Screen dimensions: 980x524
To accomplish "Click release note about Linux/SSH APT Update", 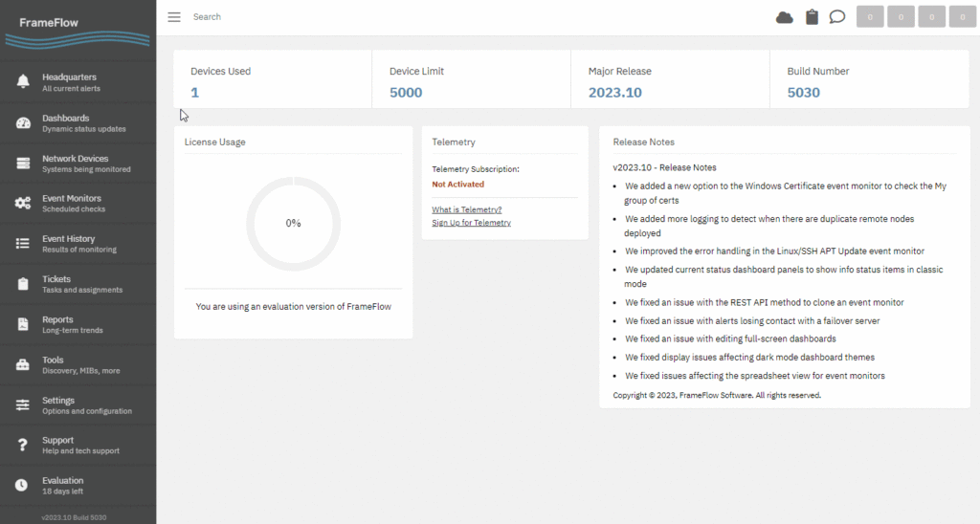I will click(x=774, y=251).
